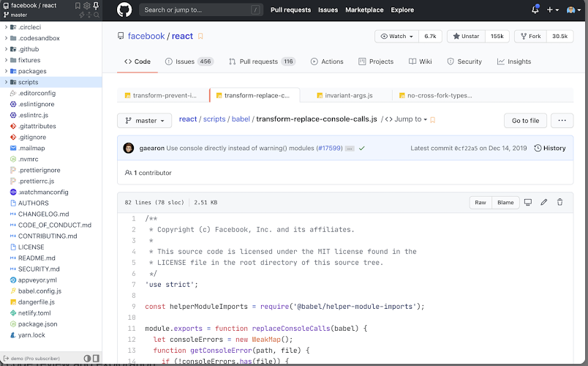This screenshot has width=588, height=366.
Task: Open Octotree settings gear icon
Action: [x=86, y=6]
